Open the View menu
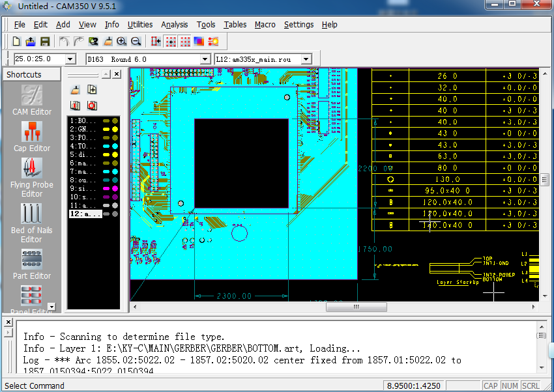This screenshot has height=392, width=554. point(87,25)
